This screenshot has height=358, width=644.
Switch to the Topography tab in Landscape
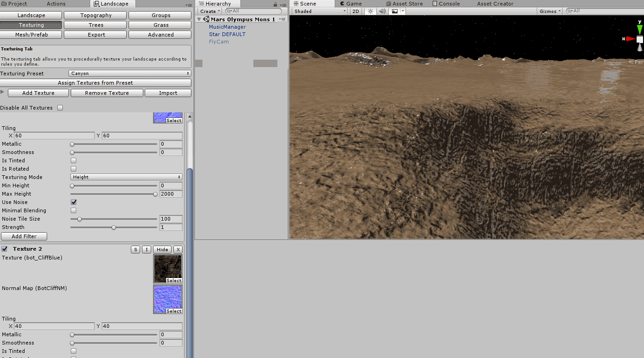[95, 15]
